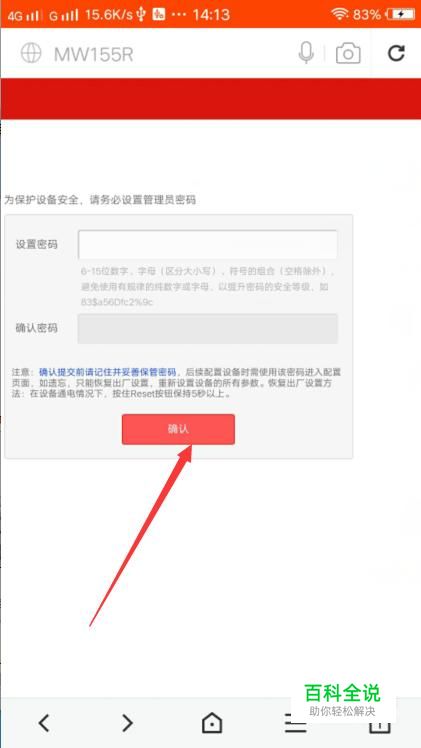Focus the 设置密码 password field
This screenshot has width=421, height=748.
[x=208, y=244]
